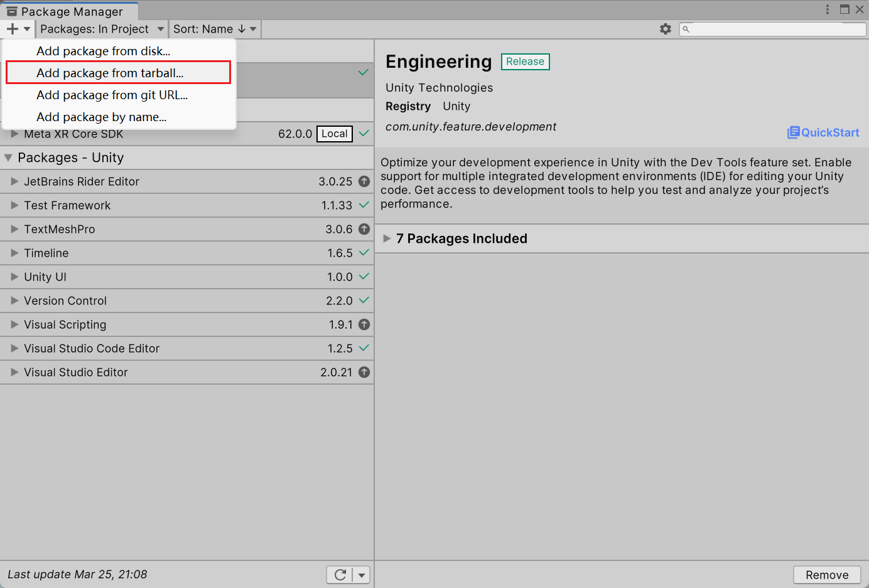Choose Add package from disk

(119, 51)
